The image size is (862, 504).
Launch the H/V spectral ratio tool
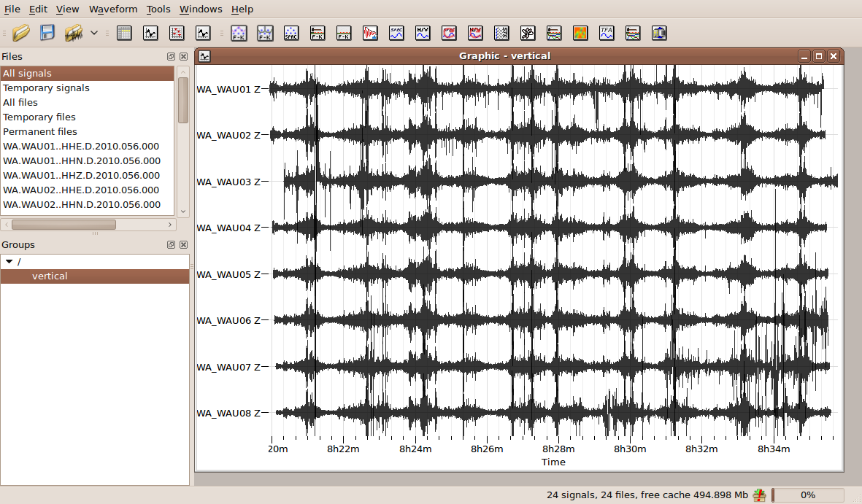pyautogui.click(x=423, y=33)
